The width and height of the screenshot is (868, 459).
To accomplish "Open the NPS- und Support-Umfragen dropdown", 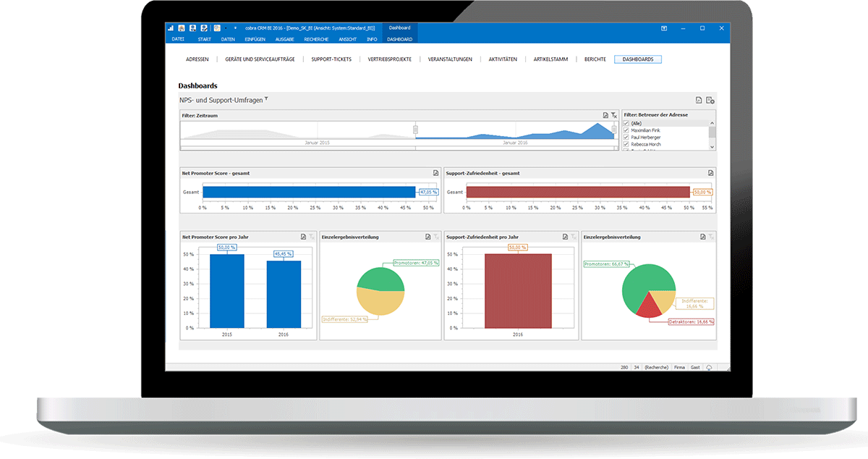I will (x=266, y=98).
